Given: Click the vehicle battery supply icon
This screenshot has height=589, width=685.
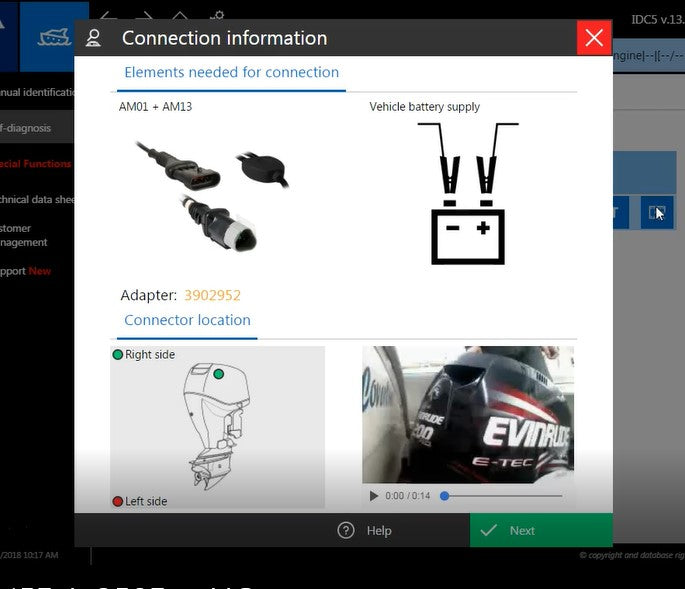Looking at the screenshot, I should tap(467, 194).
